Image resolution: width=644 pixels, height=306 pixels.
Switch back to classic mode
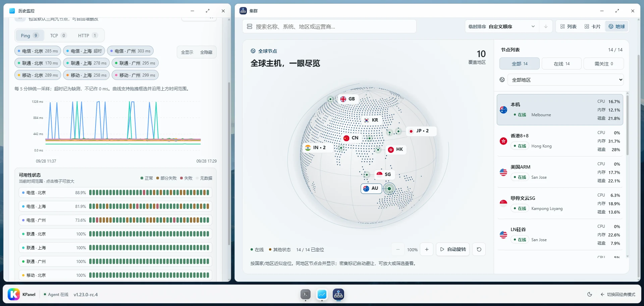tap(618, 295)
